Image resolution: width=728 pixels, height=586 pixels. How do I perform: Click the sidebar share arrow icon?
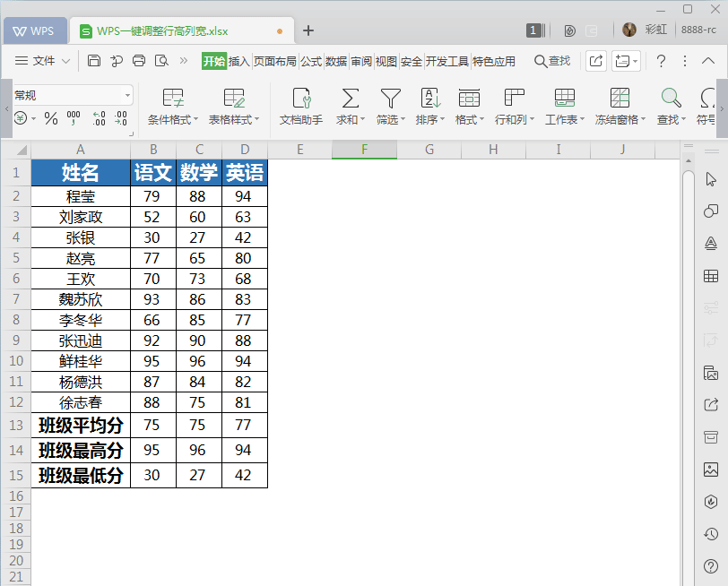coord(711,405)
